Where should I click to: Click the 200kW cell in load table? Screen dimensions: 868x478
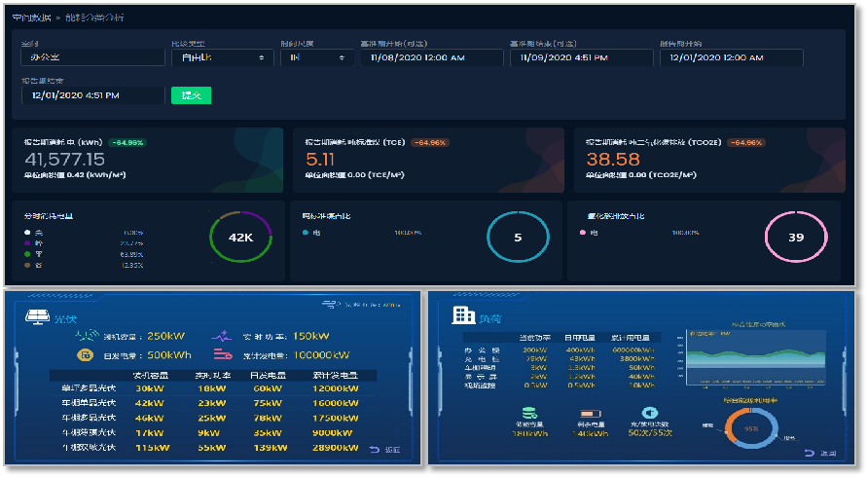tap(535, 350)
